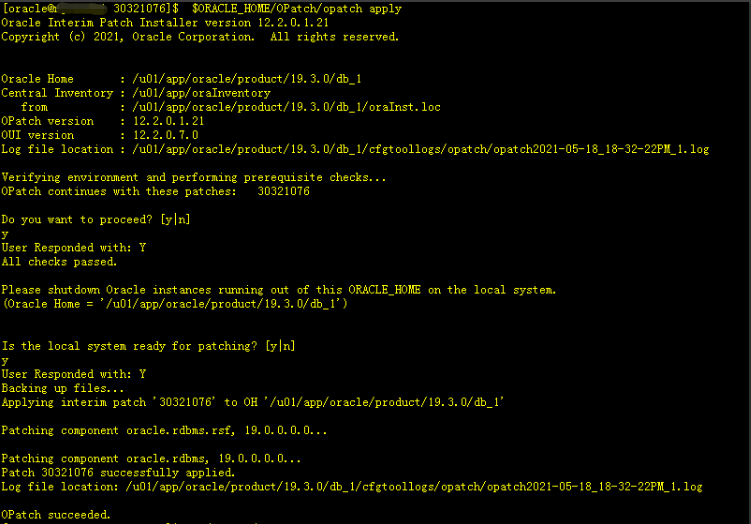Click the first Log file location path
Image resolution: width=751 pixels, height=524 pixels.
421,149
